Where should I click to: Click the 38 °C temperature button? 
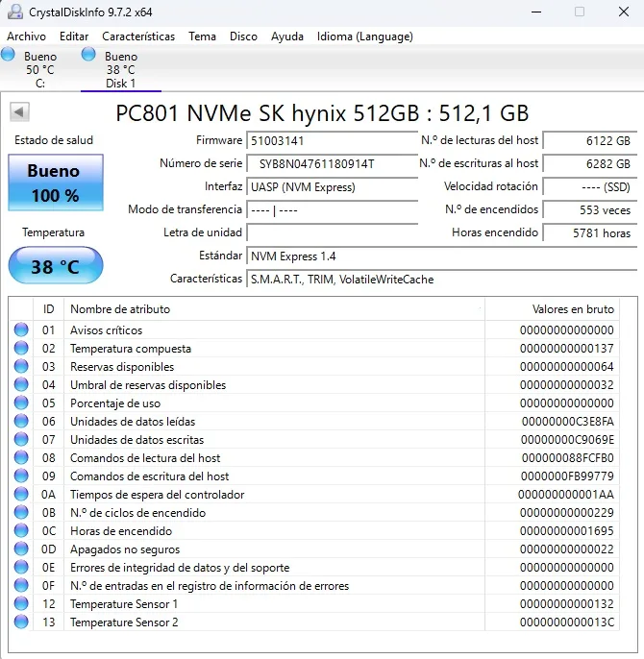click(56, 265)
